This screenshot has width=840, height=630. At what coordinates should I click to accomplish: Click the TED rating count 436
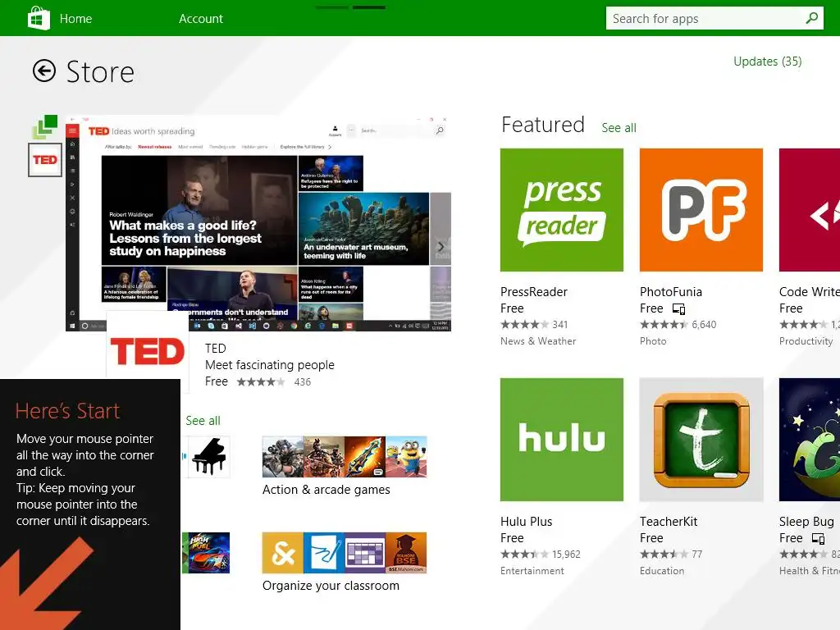pos(302,382)
